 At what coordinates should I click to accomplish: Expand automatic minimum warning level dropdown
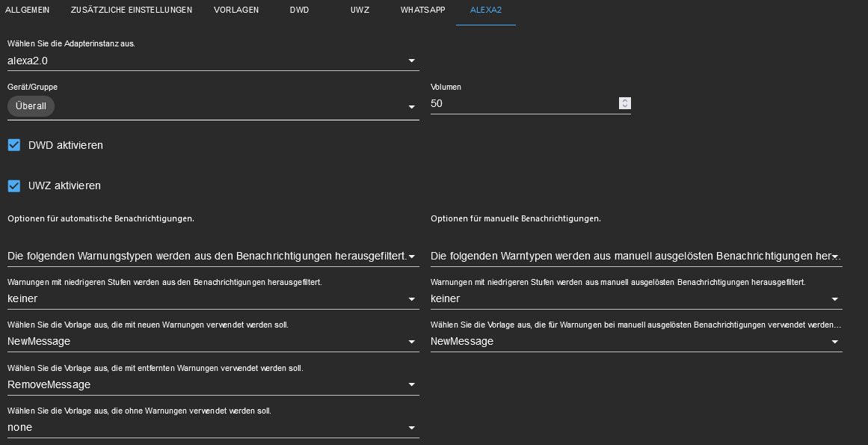tap(212, 298)
